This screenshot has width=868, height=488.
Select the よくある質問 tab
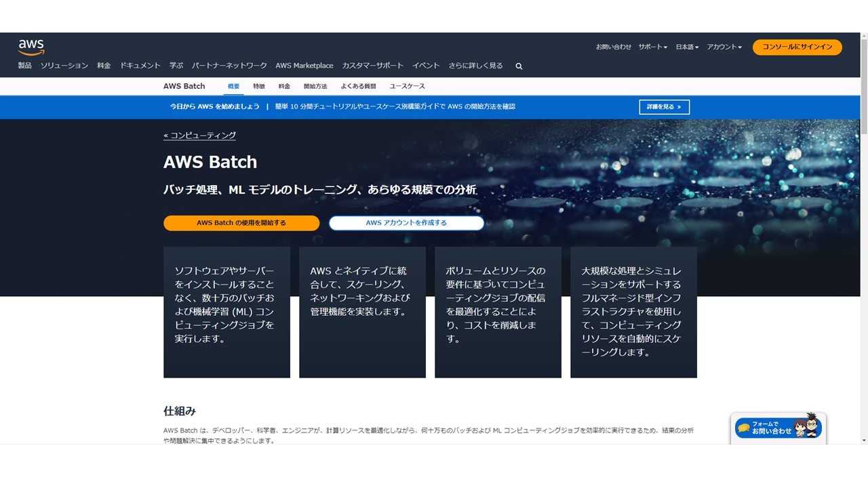pyautogui.click(x=358, y=86)
